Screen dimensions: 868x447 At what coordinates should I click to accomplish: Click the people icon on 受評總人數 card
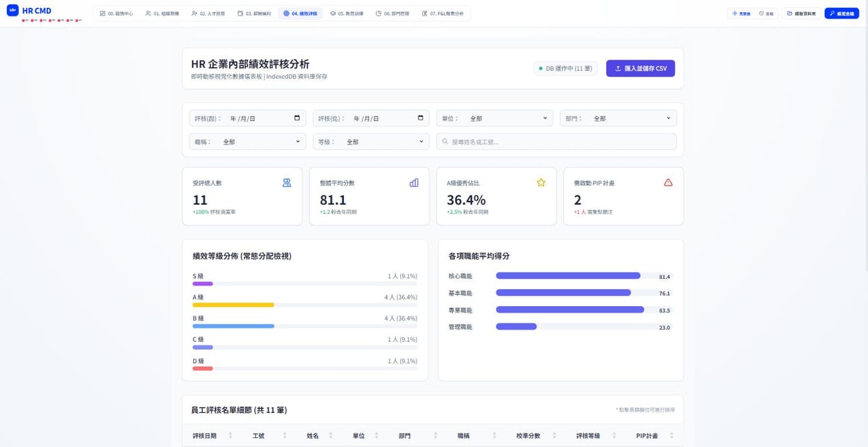[x=287, y=182]
